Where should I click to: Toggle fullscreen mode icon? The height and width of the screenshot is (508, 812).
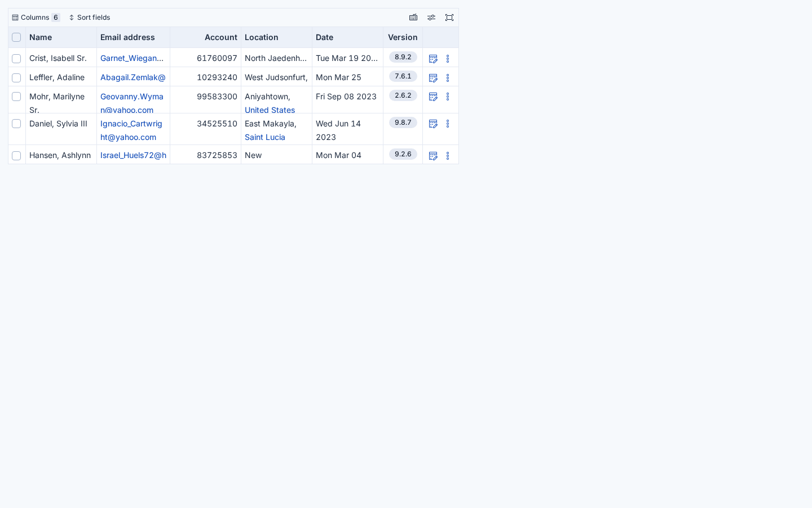click(x=449, y=17)
